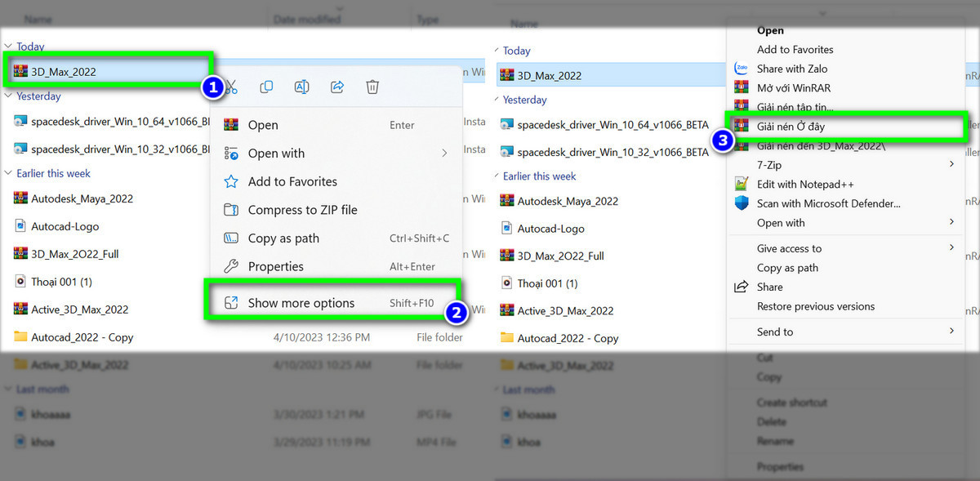Click the Zalo icon in the classic menu
The height and width of the screenshot is (481, 980).
click(742, 69)
